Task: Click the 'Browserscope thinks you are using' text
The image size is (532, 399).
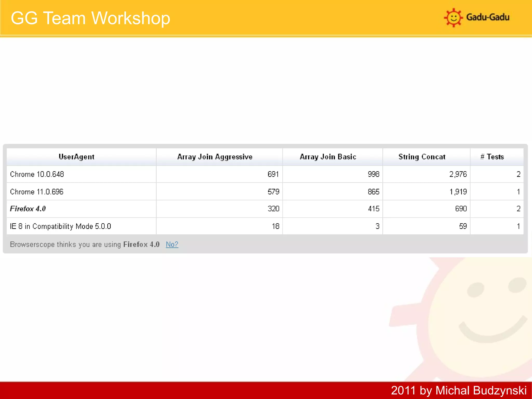Action: (x=65, y=244)
